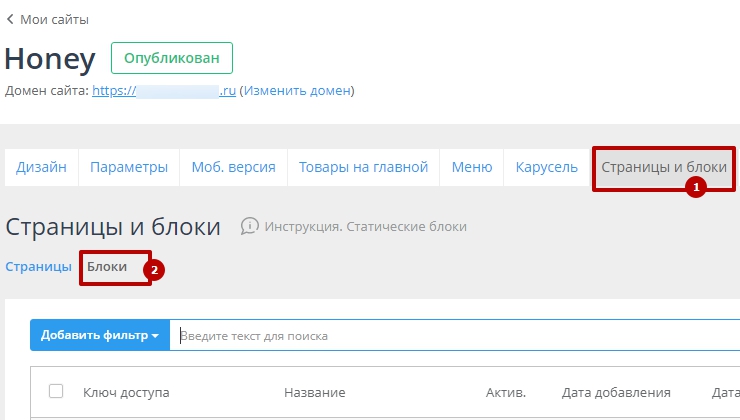The width and height of the screenshot is (740, 420).
Task: Select the Моб. версия tab
Action: (x=233, y=167)
